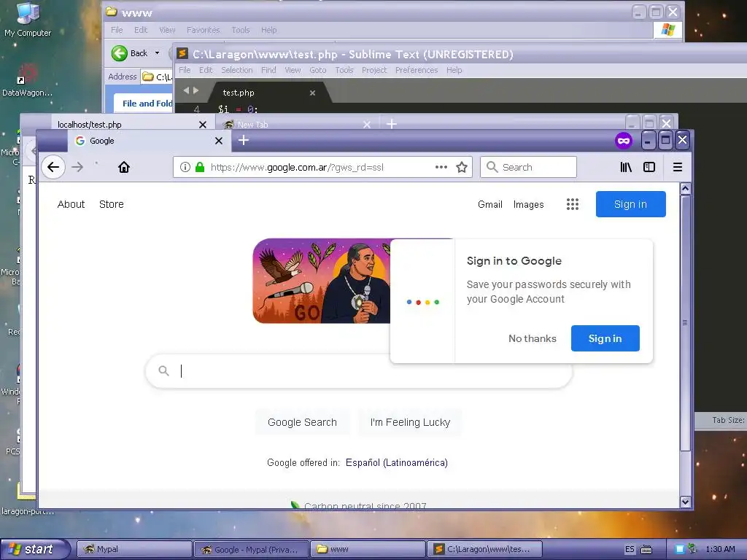The width and height of the screenshot is (747, 560).
Task: Open Help menu in www Explorer window
Action: pos(268,30)
